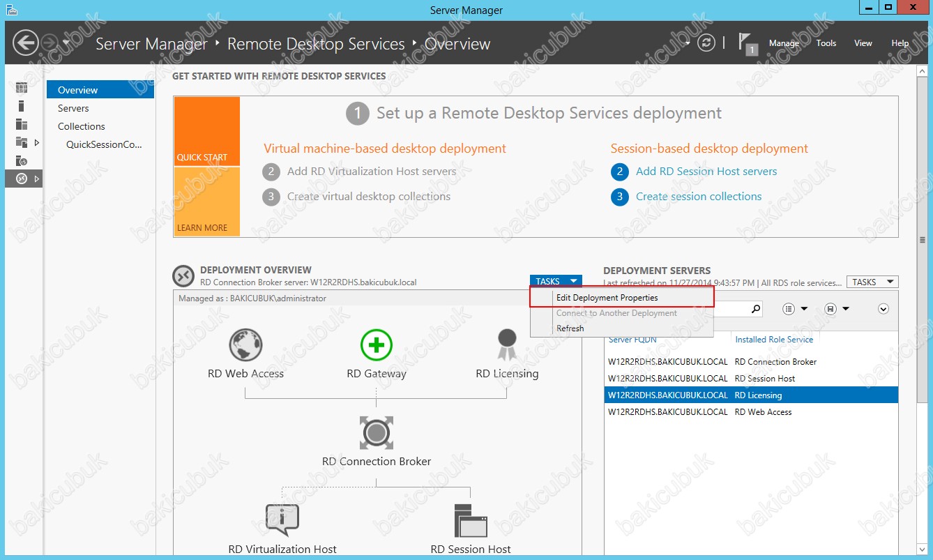Select the RD Connection Broker server row
The height and width of the screenshot is (560, 933).
coord(751,362)
